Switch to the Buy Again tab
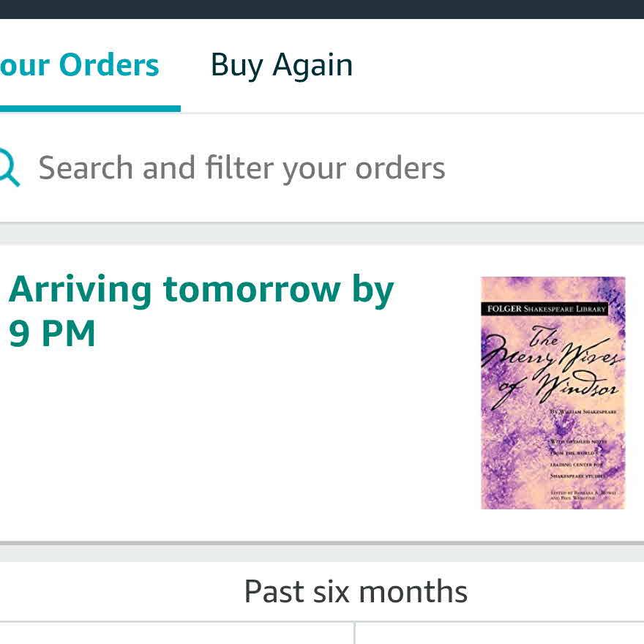This screenshot has width=644, height=644. coord(282,65)
